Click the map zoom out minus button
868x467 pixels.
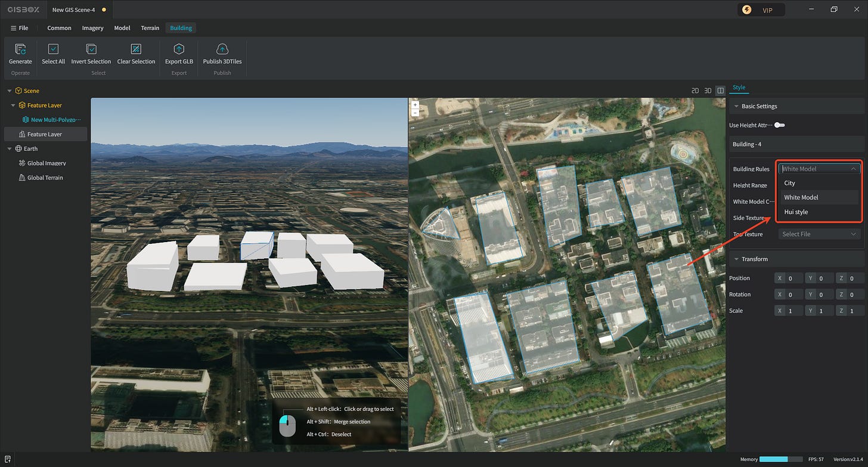pos(415,112)
